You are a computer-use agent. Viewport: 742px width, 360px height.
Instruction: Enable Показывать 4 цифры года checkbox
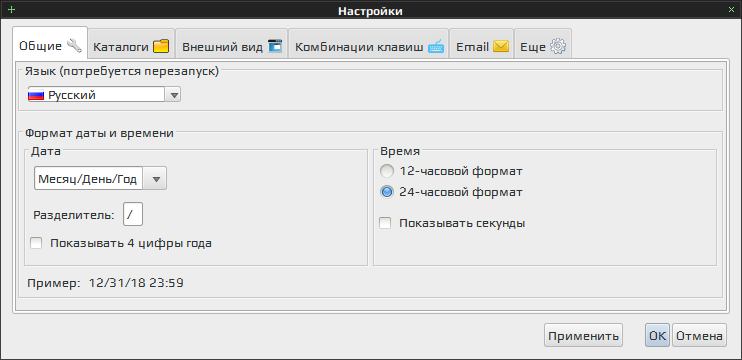click(x=36, y=244)
